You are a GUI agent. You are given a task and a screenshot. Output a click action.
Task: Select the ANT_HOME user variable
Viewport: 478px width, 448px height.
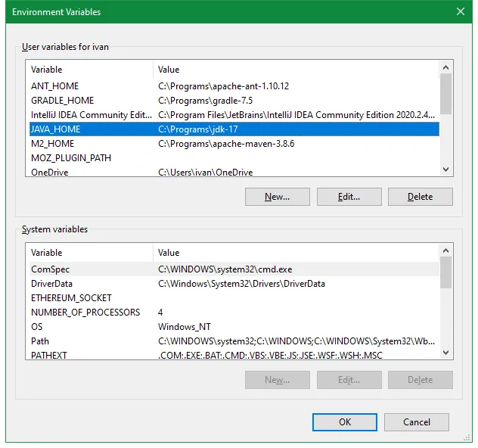click(234, 86)
